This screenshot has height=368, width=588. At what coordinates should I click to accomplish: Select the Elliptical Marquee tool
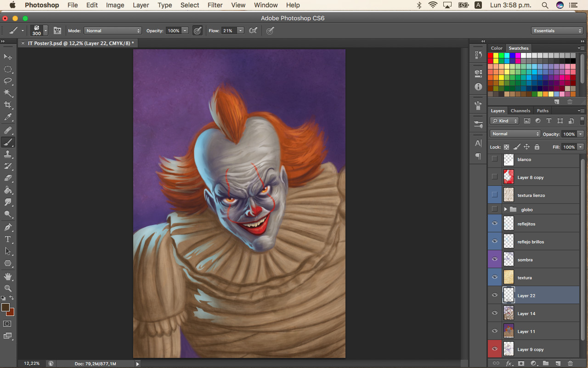[8, 69]
